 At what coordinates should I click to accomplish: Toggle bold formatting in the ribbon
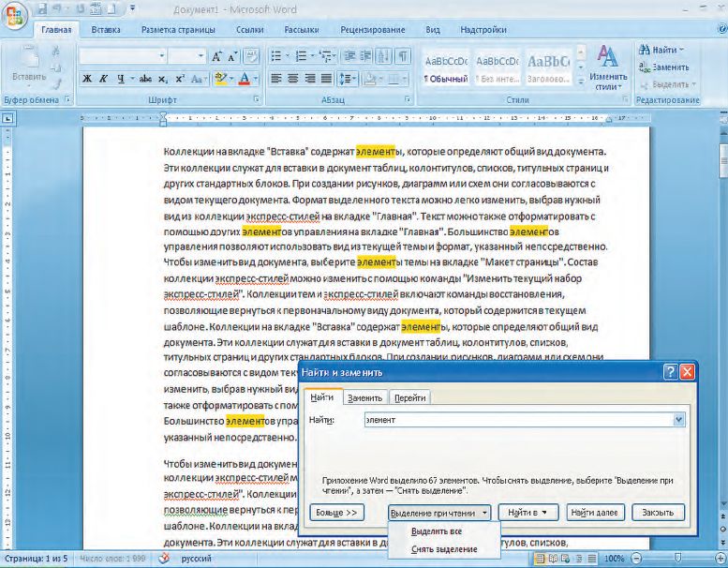click(x=87, y=79)
